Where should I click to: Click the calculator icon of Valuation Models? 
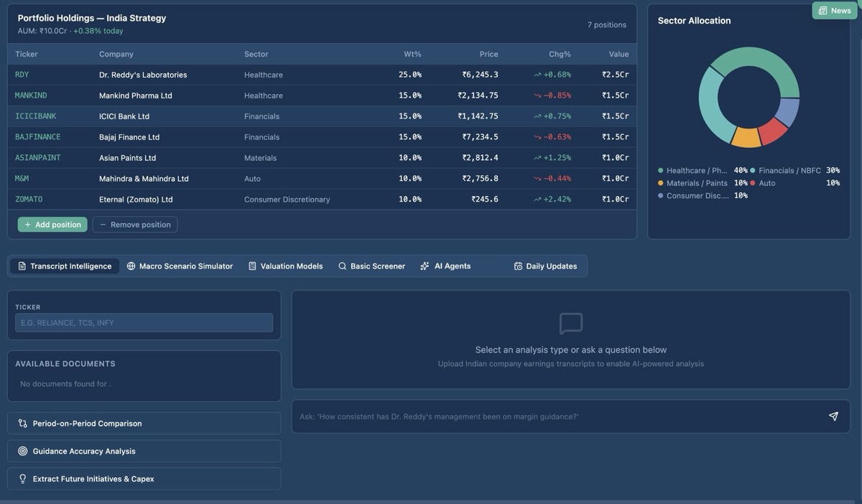click(x=252, y=266)
